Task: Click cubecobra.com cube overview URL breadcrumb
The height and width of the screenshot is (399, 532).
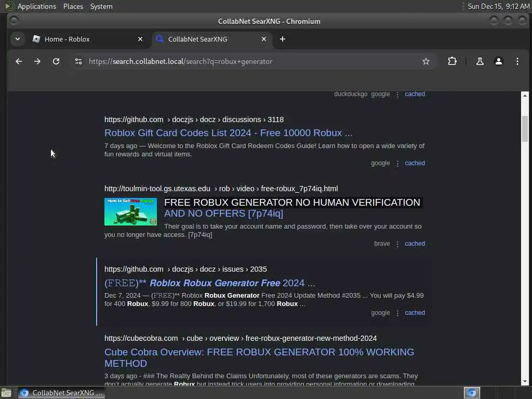Action: coord(240,339)
